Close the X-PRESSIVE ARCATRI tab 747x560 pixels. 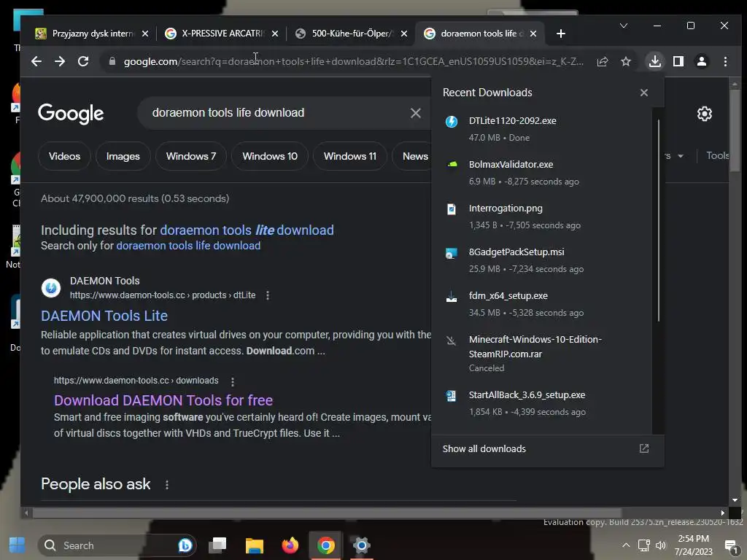click(275, 34)
